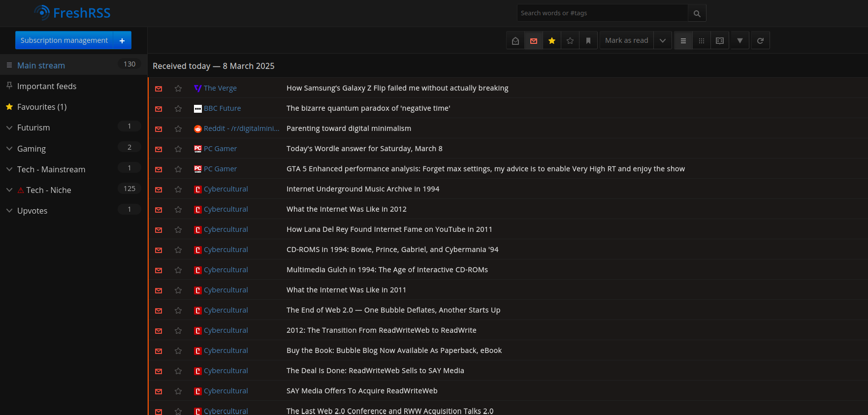Click the 'Received today — 8 March 2025' header
This screenshot has width=868, height=415.
click(x=214, y=66)
